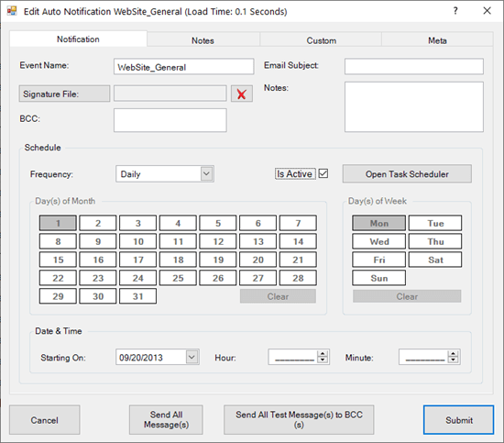The width and height of the screenshot is (504, 443).
Task: Submit the notification
Action: pyautogui.click(x=459, y=420)
